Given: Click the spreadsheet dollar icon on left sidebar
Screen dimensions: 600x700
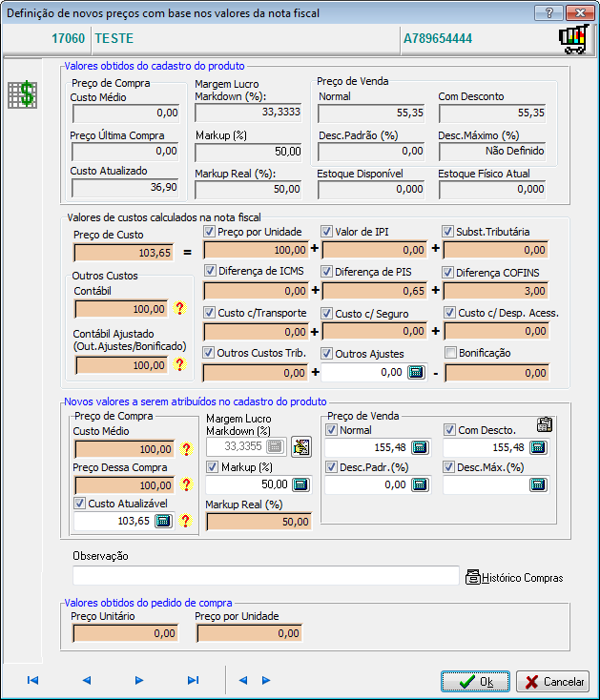Looking at the screenshot, I should pos(21,94).
